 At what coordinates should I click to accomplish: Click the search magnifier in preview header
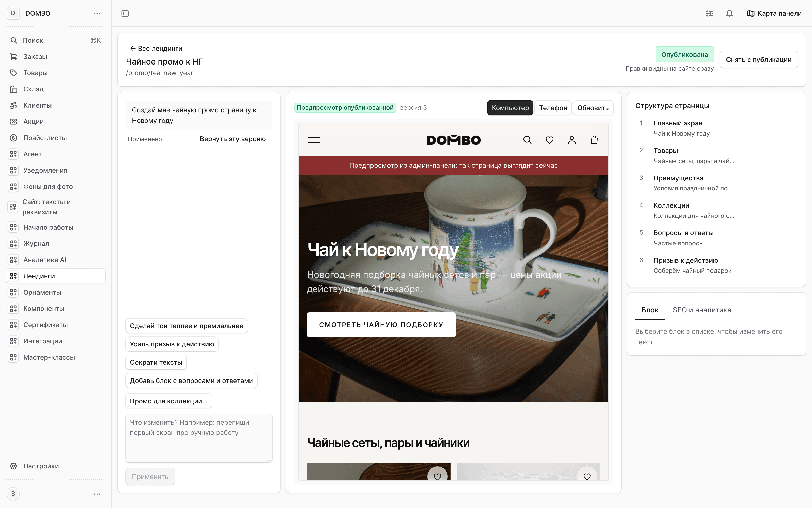[527, 140]
